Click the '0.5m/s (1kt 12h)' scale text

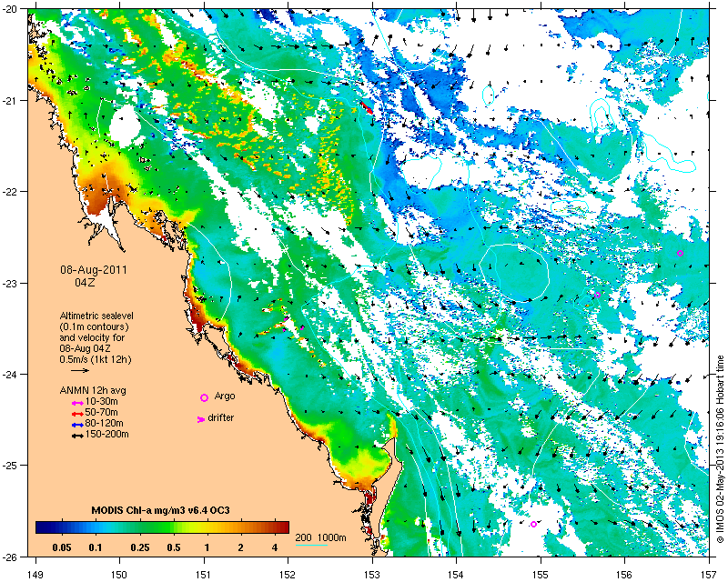point(96,360)
